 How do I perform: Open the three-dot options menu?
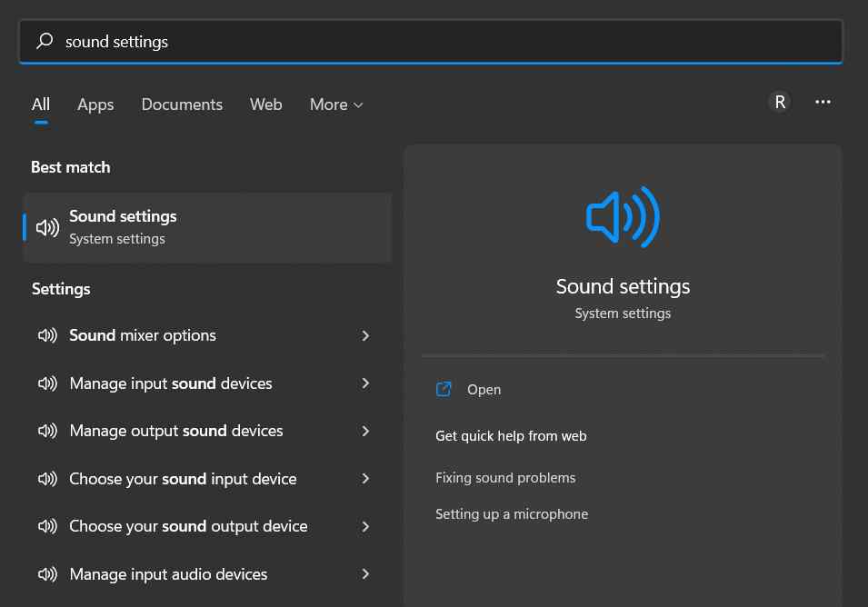pyautogui.click(x=823, y=102)
